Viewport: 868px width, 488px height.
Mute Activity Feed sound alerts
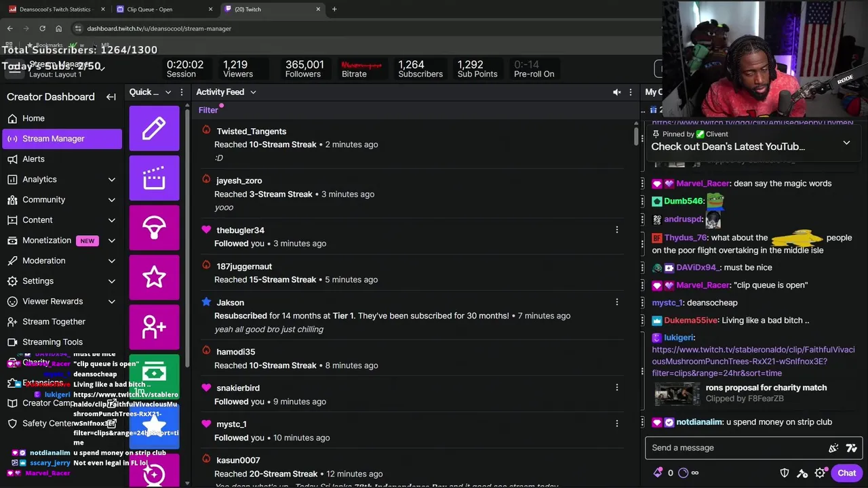616,92
